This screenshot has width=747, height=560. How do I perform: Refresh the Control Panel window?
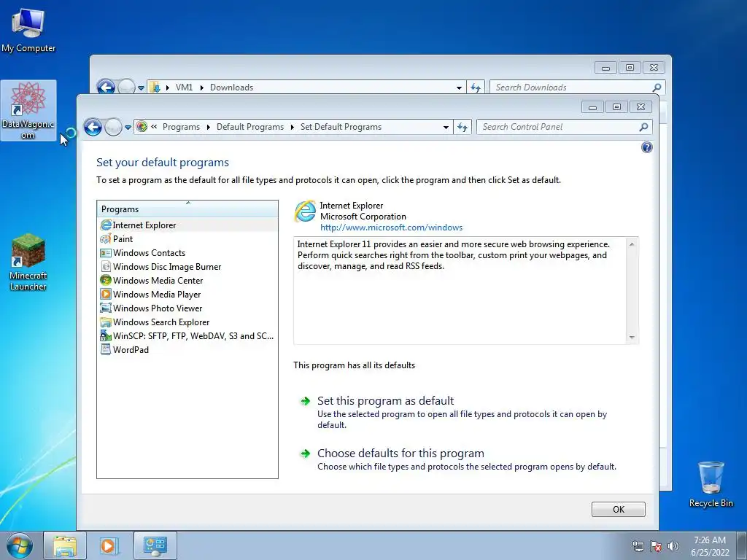tap(462, 127)
